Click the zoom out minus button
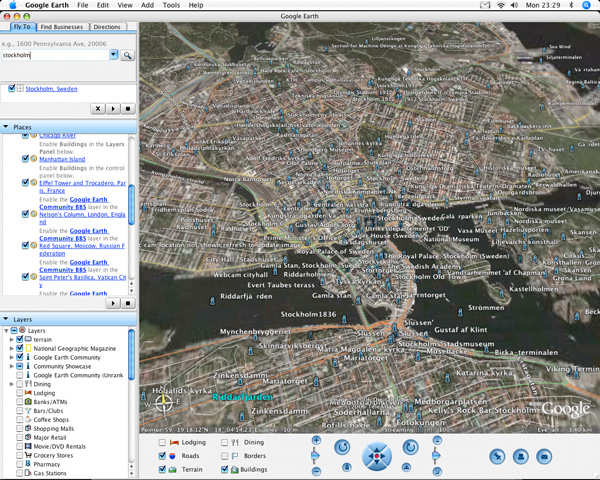 point(316,471)
